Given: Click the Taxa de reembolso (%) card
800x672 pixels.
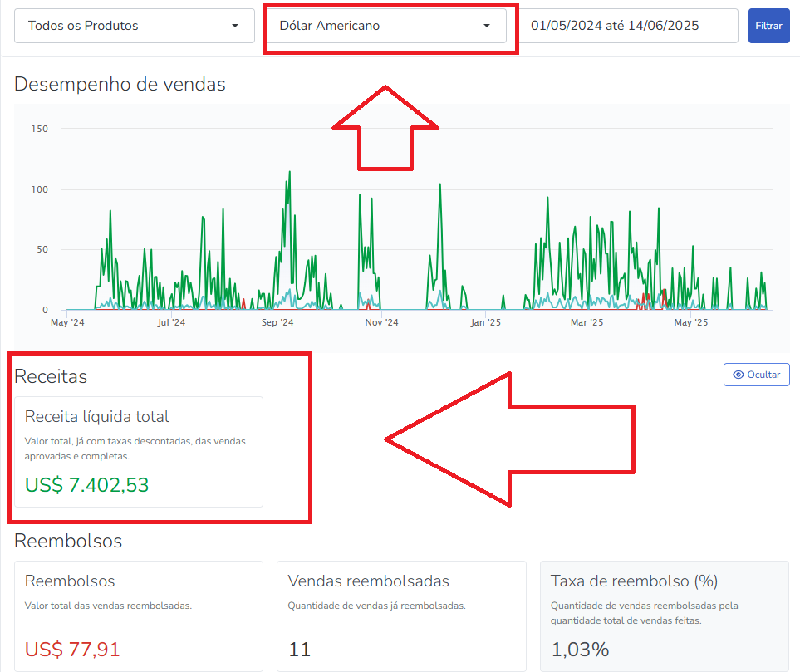Looking at the screenshot, I should (665, 616).
